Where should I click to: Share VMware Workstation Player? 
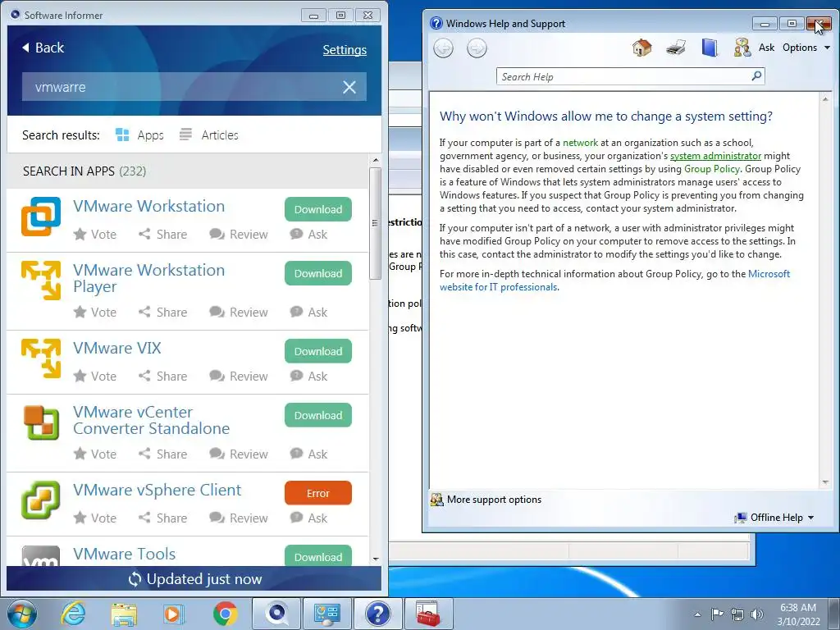point(163,312)
